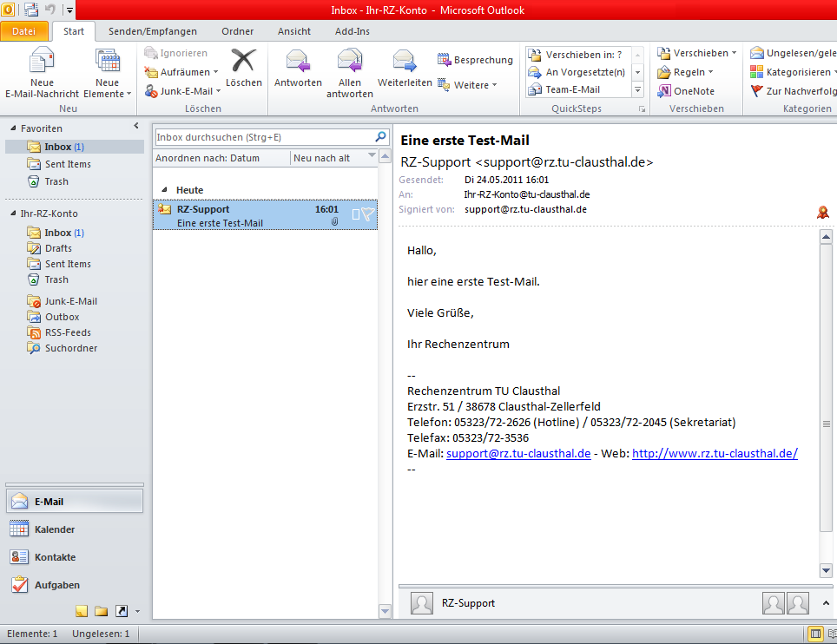Screen dimensions: 837x644
Task: Collapse the Heute message group
Action: click(x=164, y=189)
